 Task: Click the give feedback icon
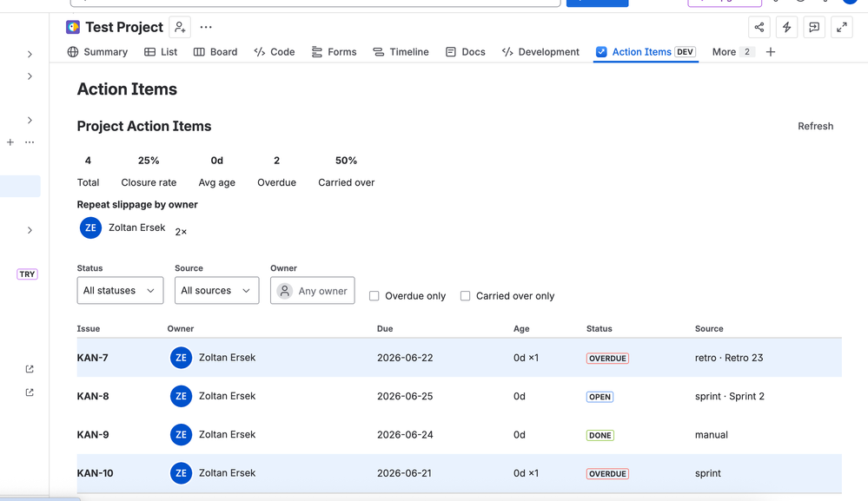(x=814, y=27)
